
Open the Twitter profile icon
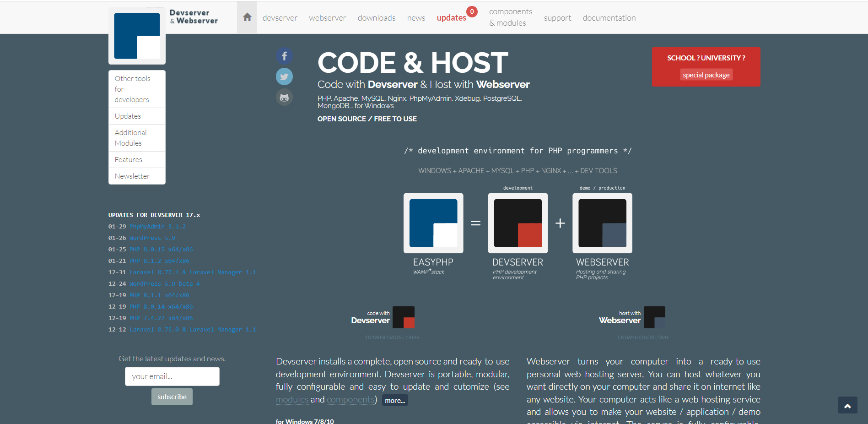284,76
